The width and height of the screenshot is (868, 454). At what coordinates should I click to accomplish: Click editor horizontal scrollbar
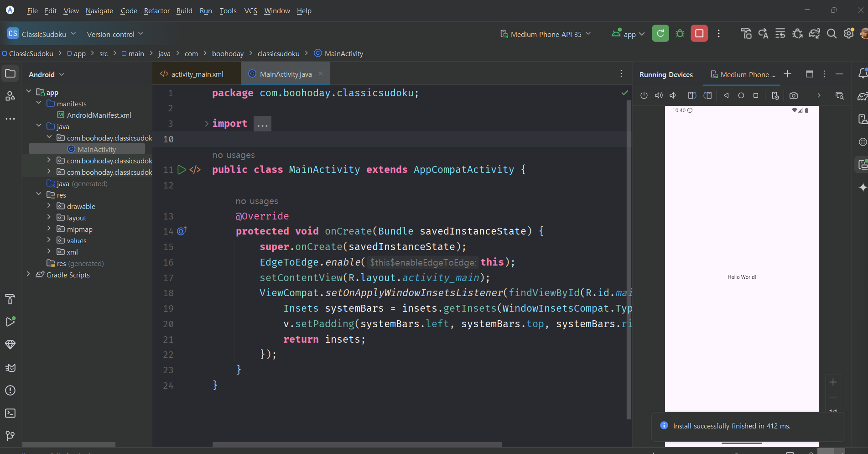(x=357, y=444)
